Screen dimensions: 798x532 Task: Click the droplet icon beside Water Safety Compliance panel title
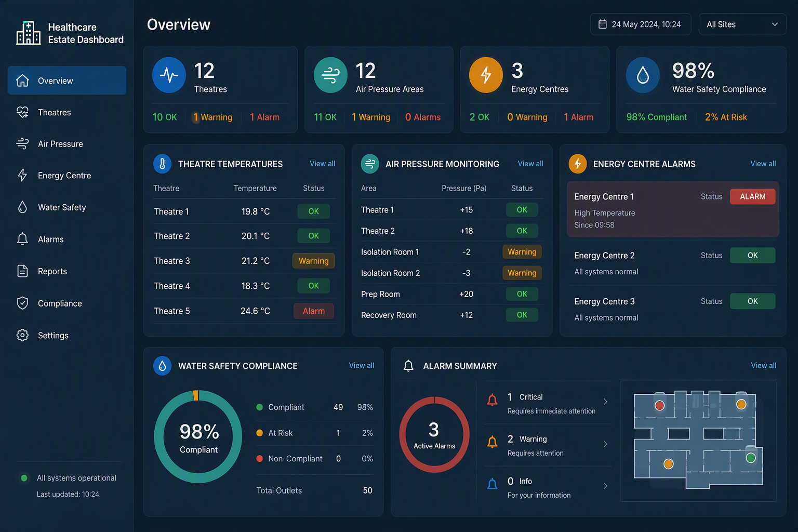pos(162,366)
